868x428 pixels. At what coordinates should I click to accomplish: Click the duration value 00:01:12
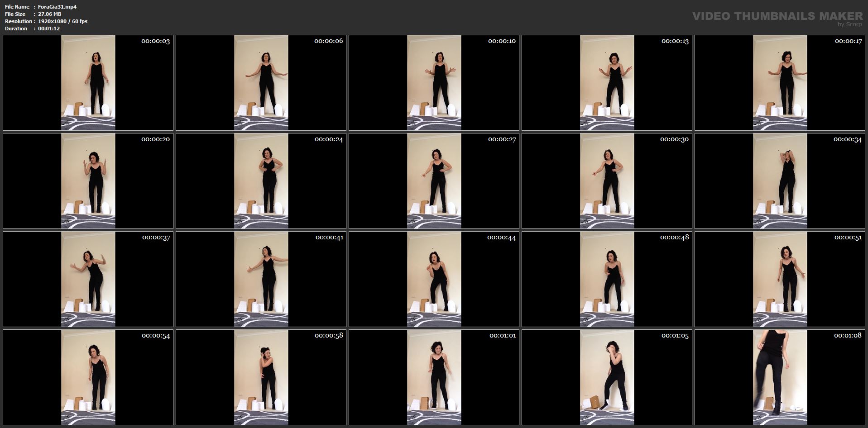(x=49, y=29)
